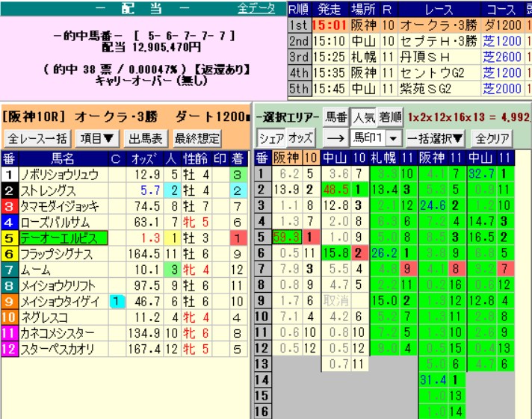Click the 馬名 column header
Viewport: 532px width, 419px height.
[63, 158]
